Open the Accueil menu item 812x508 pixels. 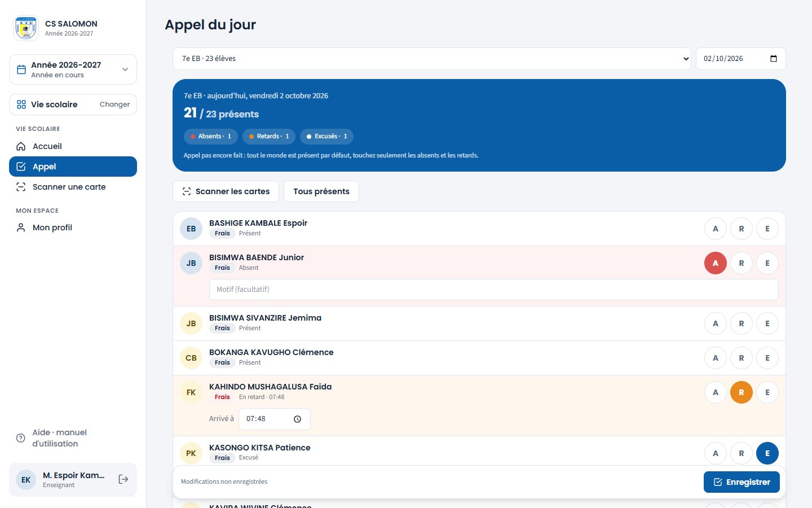point(73,146)
